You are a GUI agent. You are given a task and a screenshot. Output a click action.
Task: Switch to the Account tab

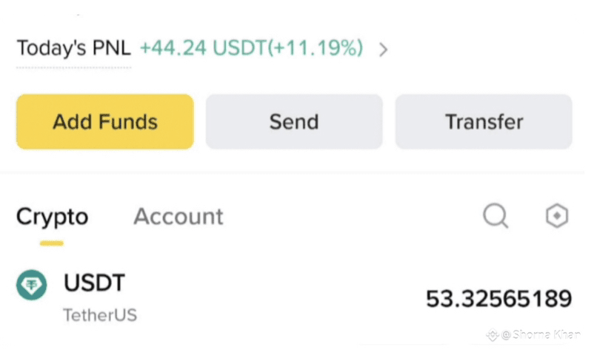coord(178,217)
